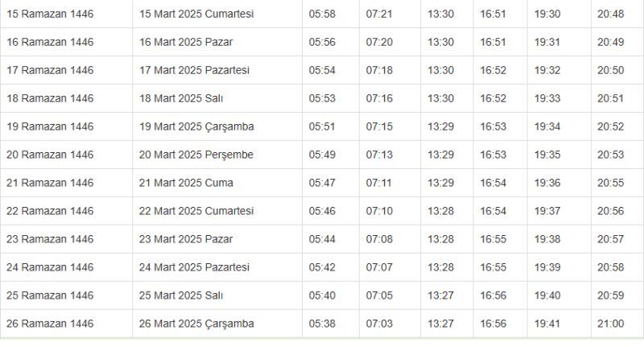
Task: Select the 19:30 time on 15 Mart row
Action: click(x=547, y=14)
